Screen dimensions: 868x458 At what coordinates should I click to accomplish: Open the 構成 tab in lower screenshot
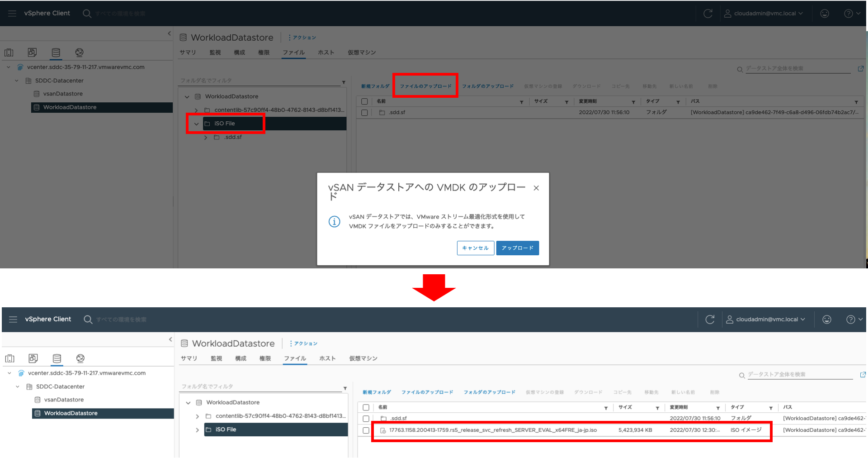[x=241, y=358]
